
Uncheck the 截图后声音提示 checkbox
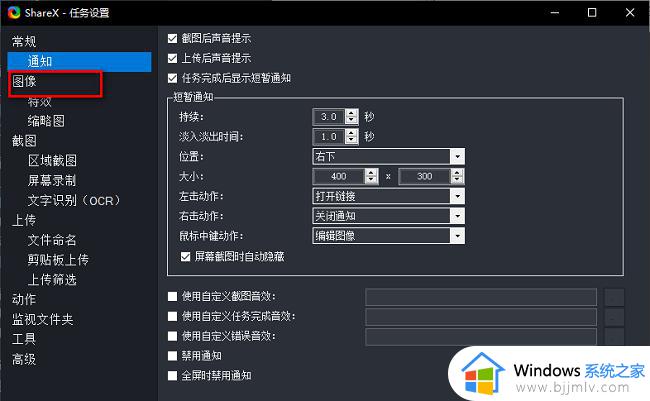(173, 38)
